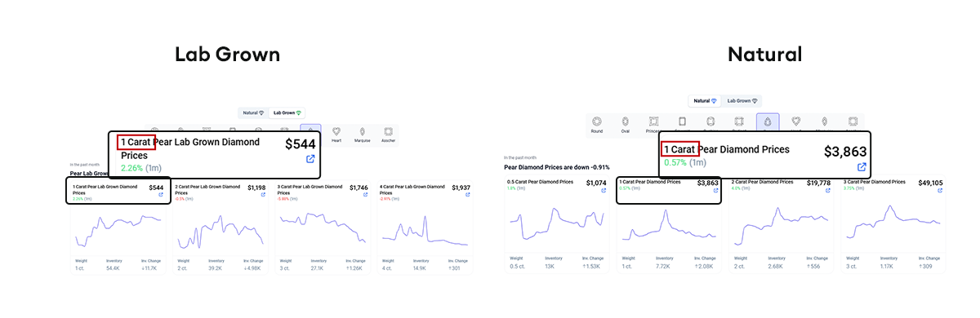Click the $49,105 price value
The height and width of the screenshot is (318, 980).
pos(931,183)
